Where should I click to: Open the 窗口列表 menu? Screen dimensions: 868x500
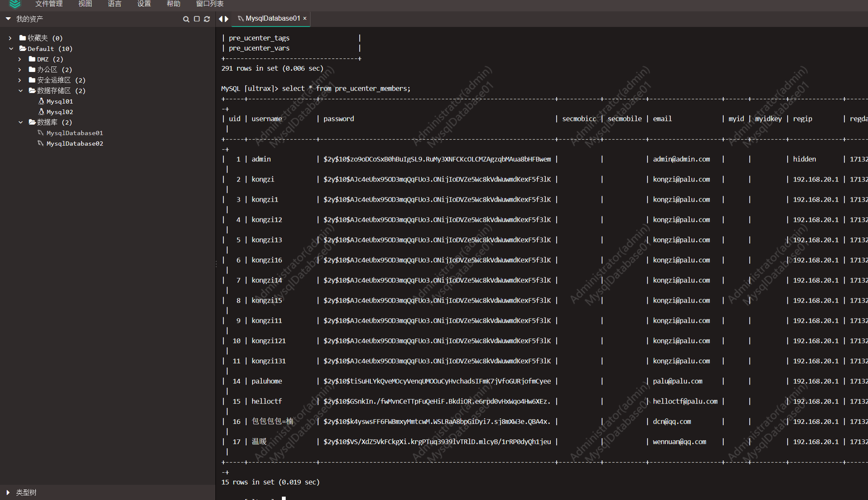point(210,4)
